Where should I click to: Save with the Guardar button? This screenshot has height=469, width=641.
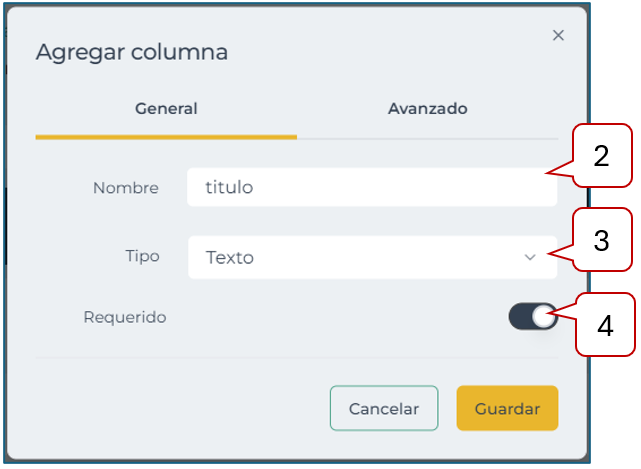click(507, 409)
